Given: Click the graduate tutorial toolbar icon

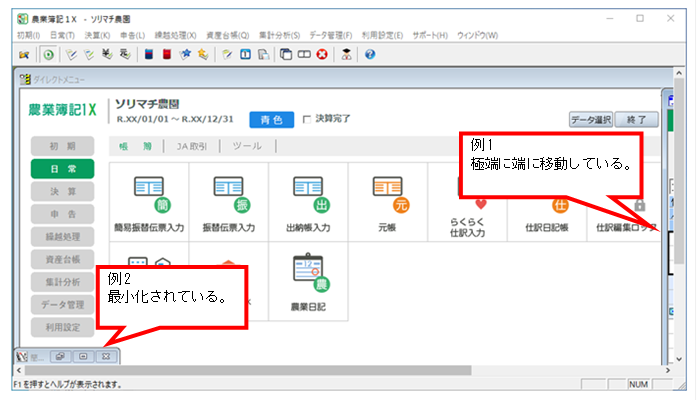Looking at the screenshot, I should coord(346,54).
